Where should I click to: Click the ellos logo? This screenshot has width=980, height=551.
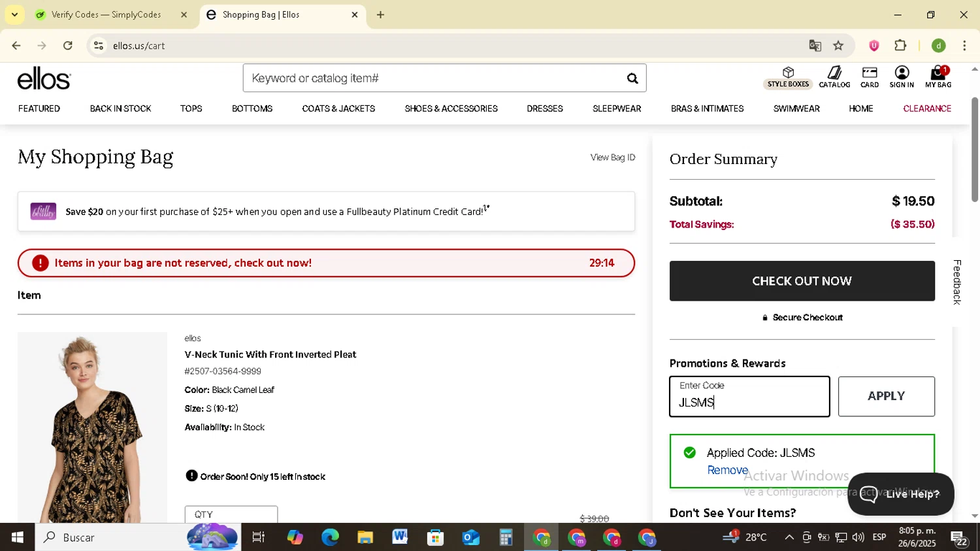coord(44,79)
